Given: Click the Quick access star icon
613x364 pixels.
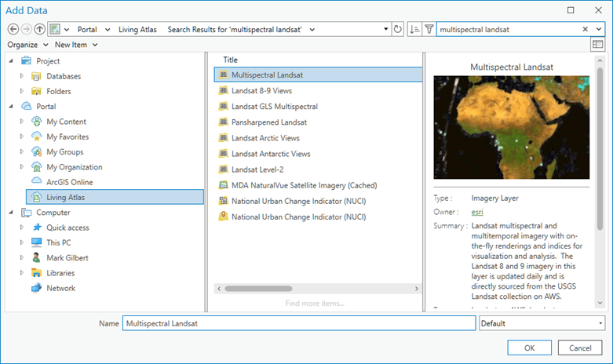Looking at the screenshot, I should 37,227.
